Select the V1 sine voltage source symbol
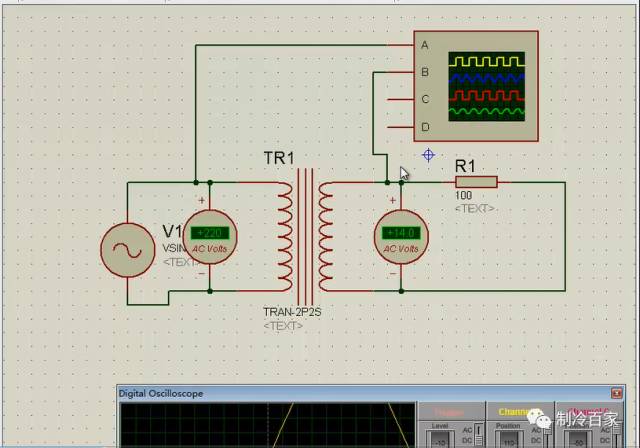The image size is (640, 448). click(x=128, y=250)
